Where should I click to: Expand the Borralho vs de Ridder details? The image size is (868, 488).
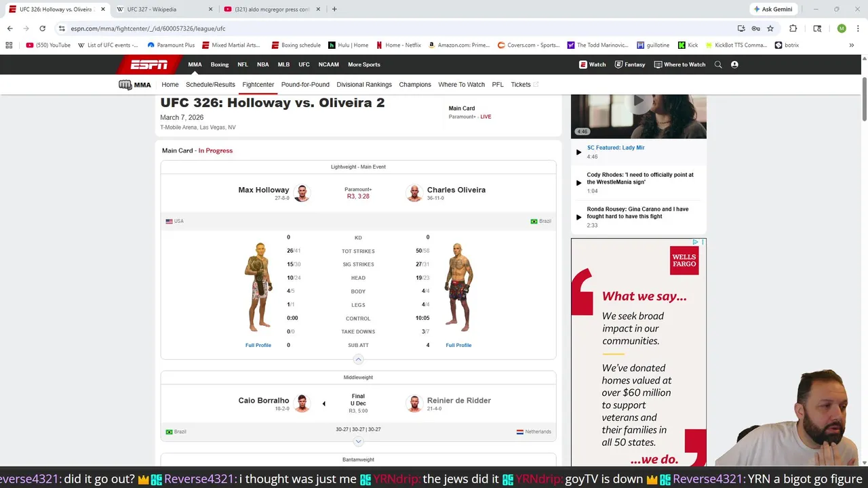[x=358, y=442]
